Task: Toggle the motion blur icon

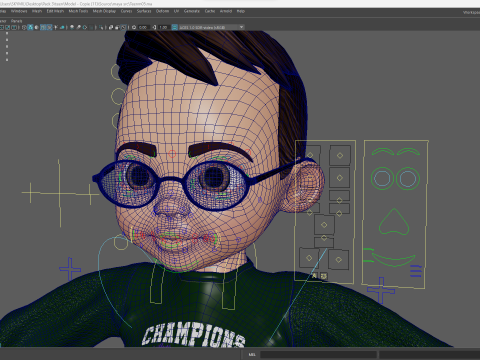Action: [78, 27]
